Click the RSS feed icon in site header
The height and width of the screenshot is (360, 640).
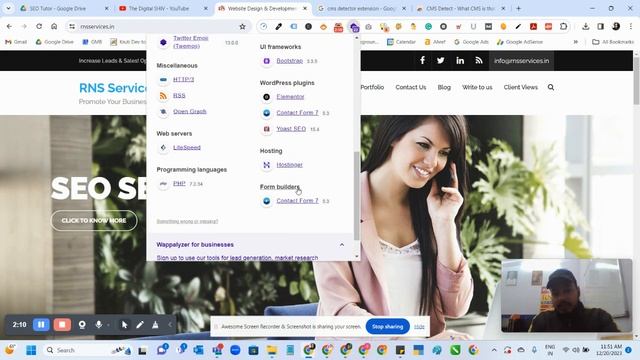coord(479,60)
